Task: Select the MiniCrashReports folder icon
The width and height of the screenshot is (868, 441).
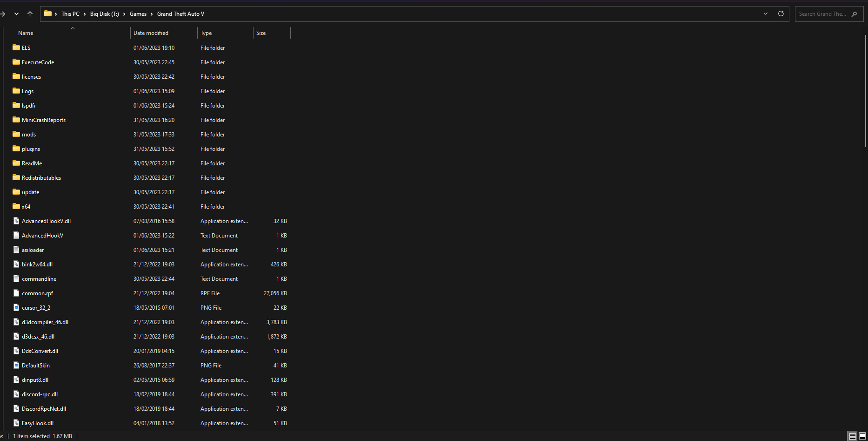Action: click(16, 120)
